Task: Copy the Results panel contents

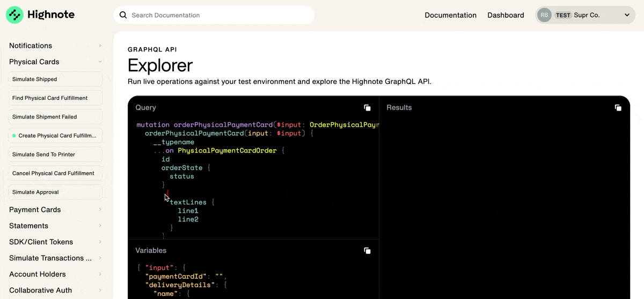Action: [618, 108]
